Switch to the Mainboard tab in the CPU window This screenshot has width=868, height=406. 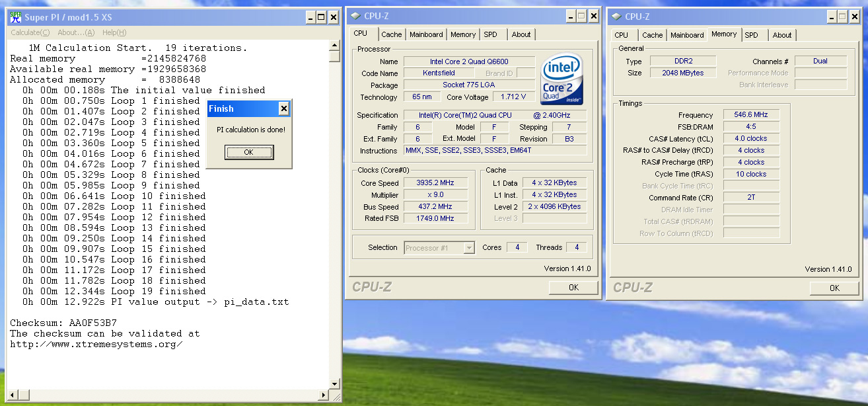tap(426, 34)
